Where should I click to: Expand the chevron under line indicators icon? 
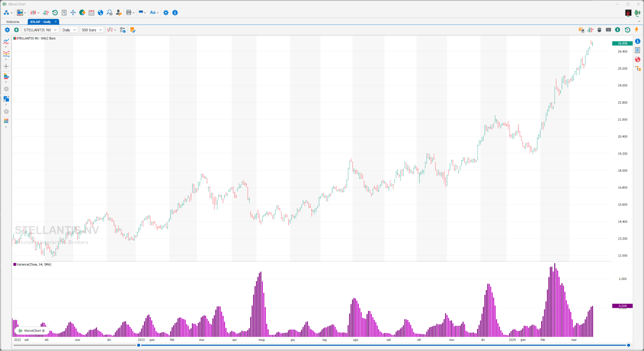click(x=6, y=47)
